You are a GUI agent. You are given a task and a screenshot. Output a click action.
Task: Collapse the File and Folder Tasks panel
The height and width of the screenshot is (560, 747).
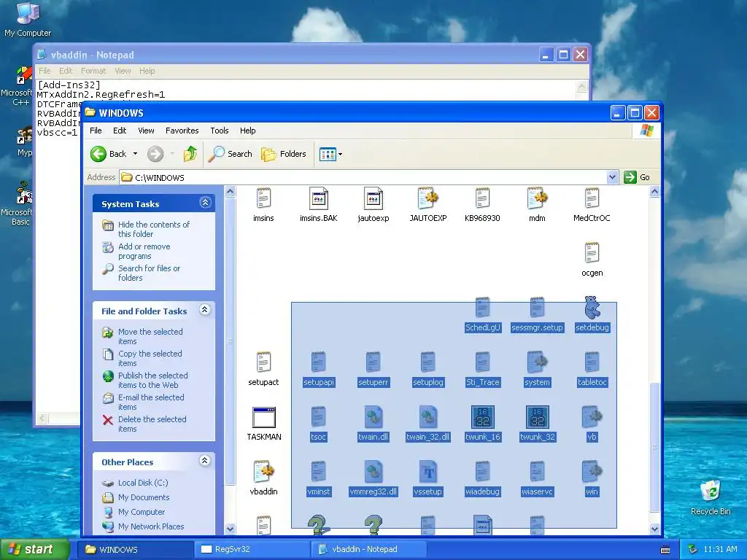[x=205, y=310]
